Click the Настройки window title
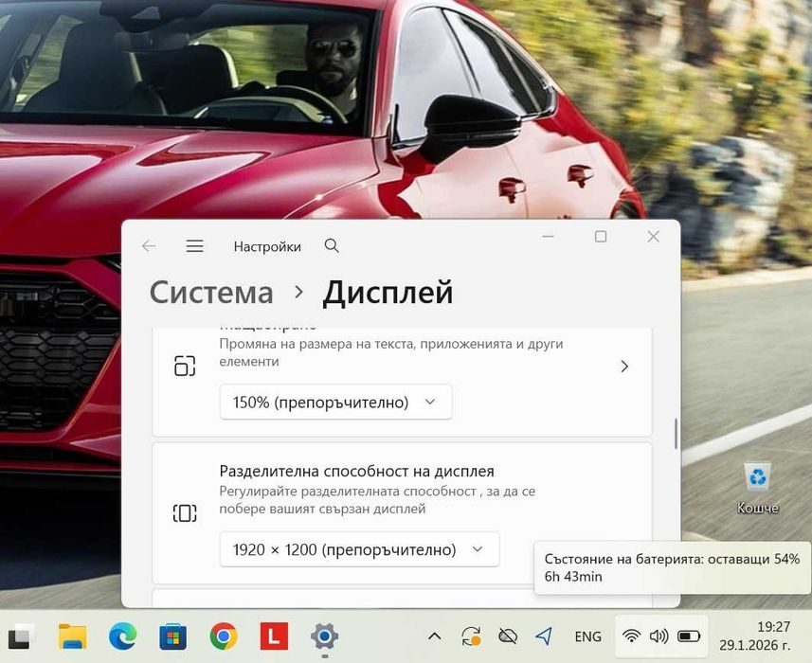The width and height of the screenshot is (812, 663). [267, 246]
